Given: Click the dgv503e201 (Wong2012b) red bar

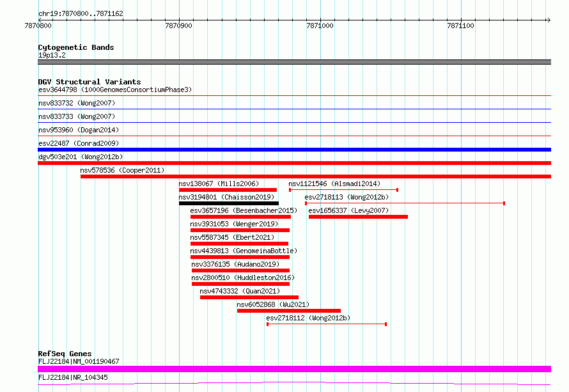Looking at the screenshot, I should click(x=294, y=163).
